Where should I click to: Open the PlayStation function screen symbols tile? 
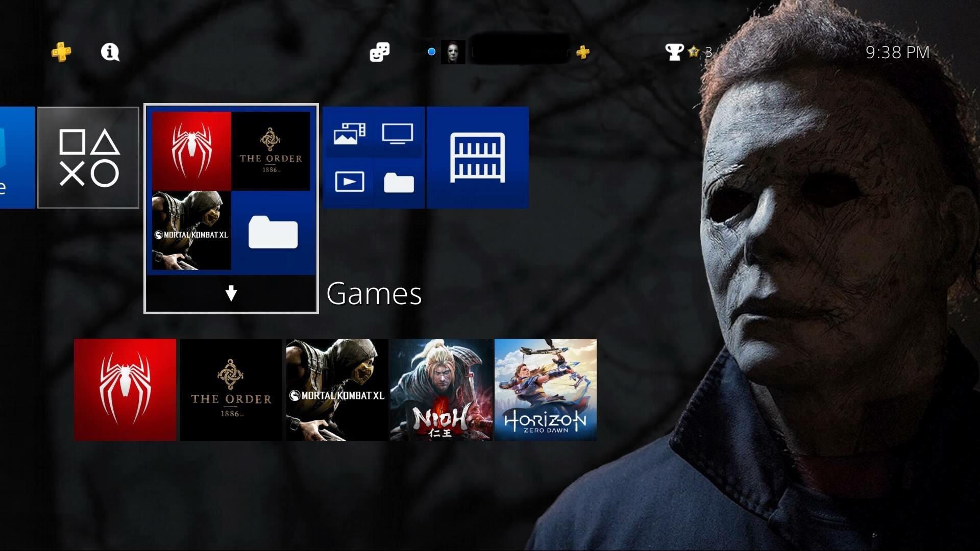[88, 157]
